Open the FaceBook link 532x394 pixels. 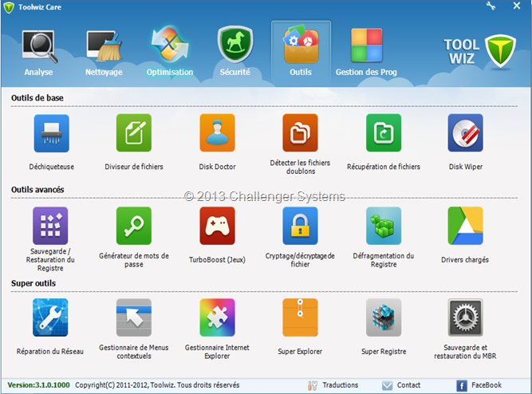[479, 385]
